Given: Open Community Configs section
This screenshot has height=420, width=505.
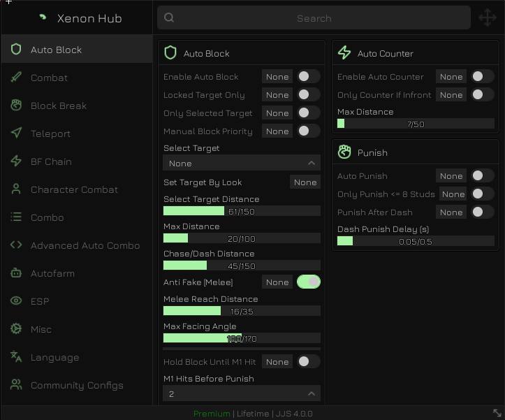Looking at the screenshot, I should pos(77,385).
